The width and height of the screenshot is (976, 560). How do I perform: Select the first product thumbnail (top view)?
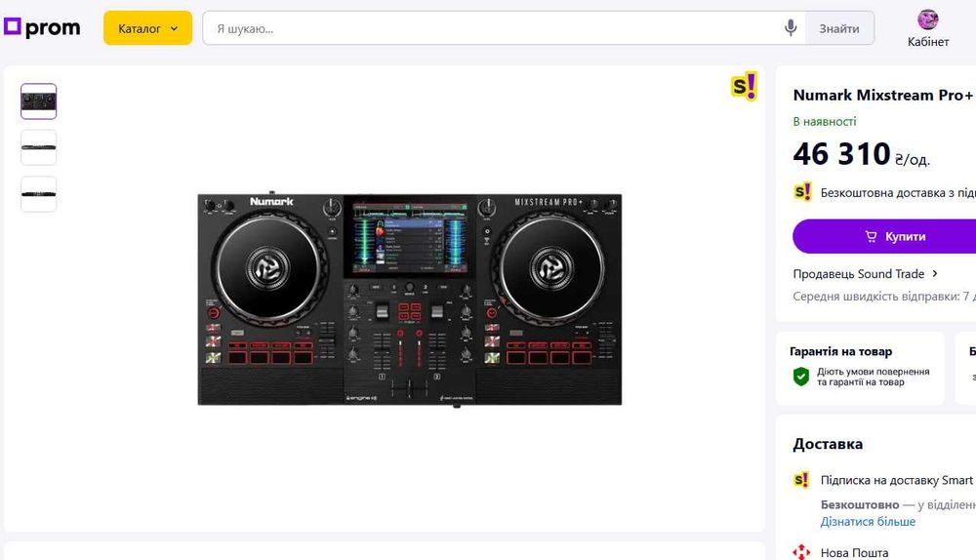click(x=39, y=100)
